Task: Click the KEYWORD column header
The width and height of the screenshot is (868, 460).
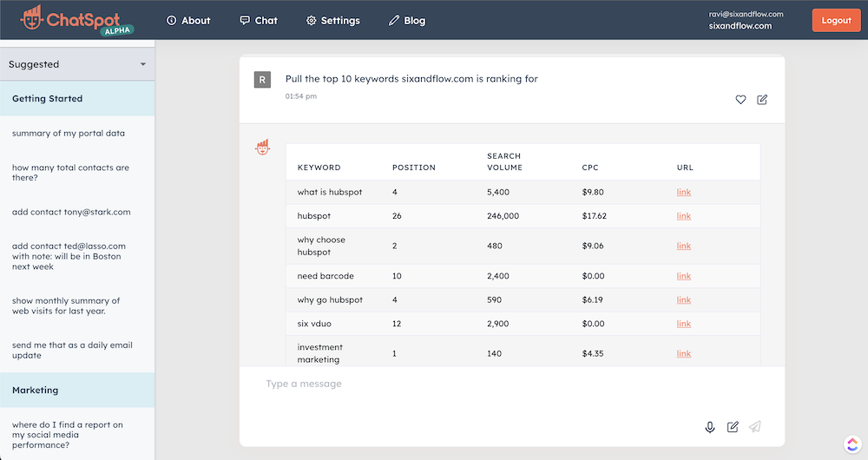Action: pos(319,168)
